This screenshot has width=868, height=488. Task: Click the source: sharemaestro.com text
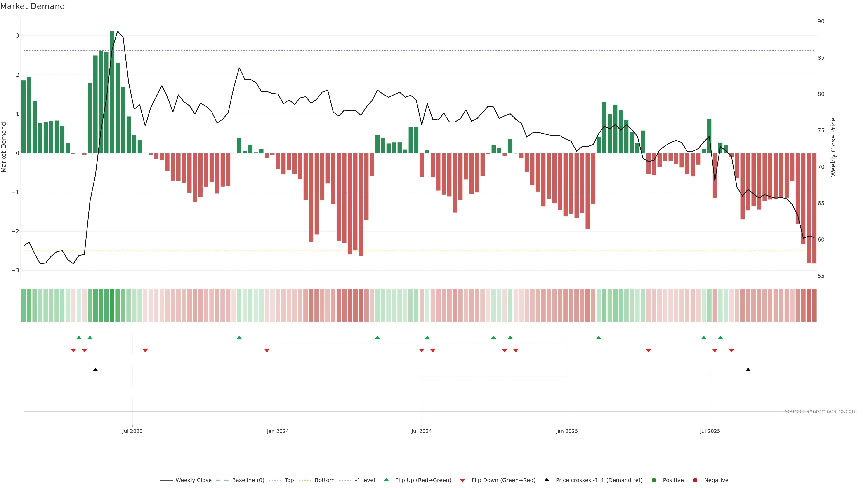[x=821, y=411]
